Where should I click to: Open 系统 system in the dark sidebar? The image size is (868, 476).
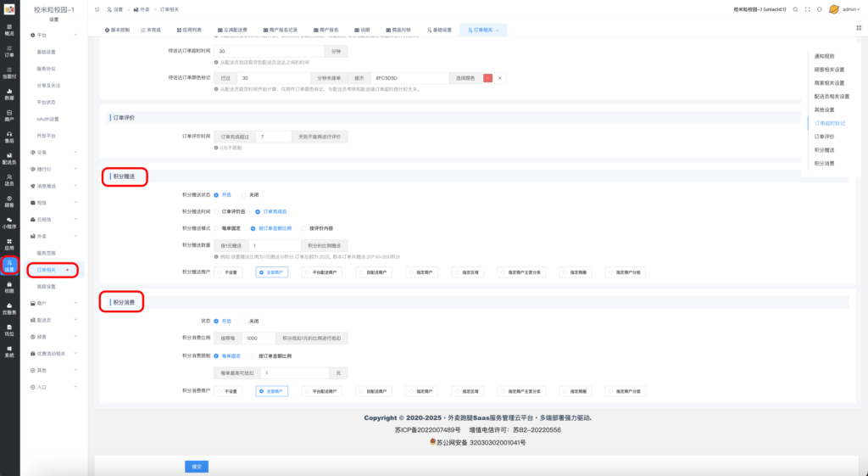[9, 351]
